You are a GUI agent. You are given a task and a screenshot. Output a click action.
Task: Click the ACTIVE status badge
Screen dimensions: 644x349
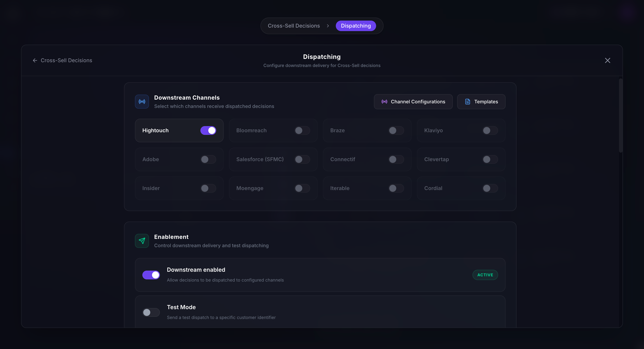point(485,275)
